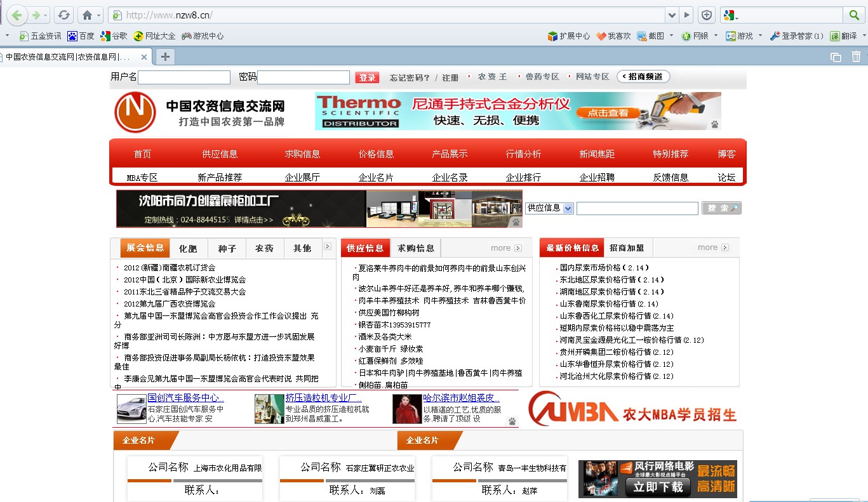The width and height of the screenshot is (868, 502).
Task: Click the 截图 screenshot tool
Action: pyautogui.click(x=651, y=36)
